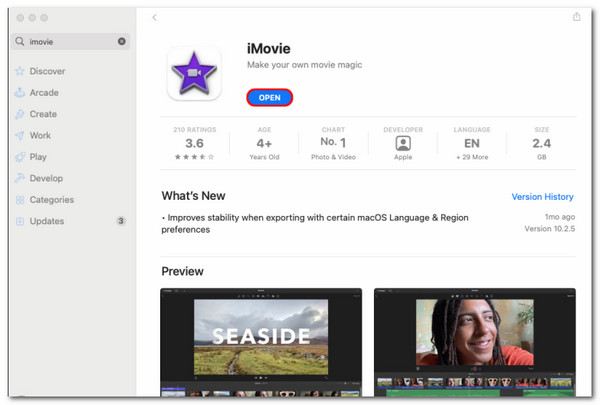
Task: Click the Preview heading
Action: coord(182,271)
